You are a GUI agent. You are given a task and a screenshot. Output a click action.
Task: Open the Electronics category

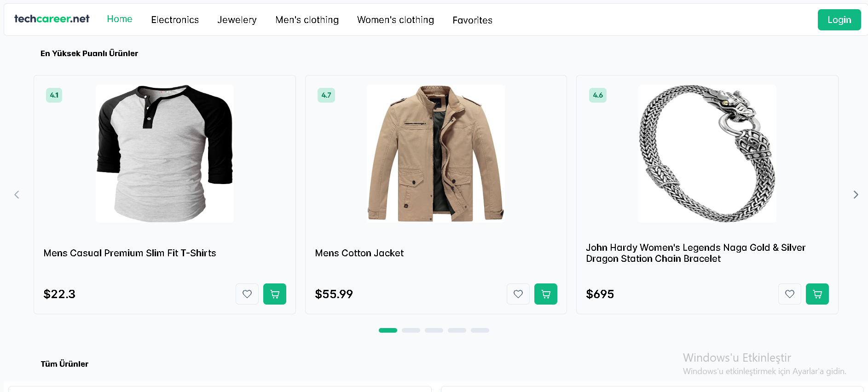coord(175,20)
